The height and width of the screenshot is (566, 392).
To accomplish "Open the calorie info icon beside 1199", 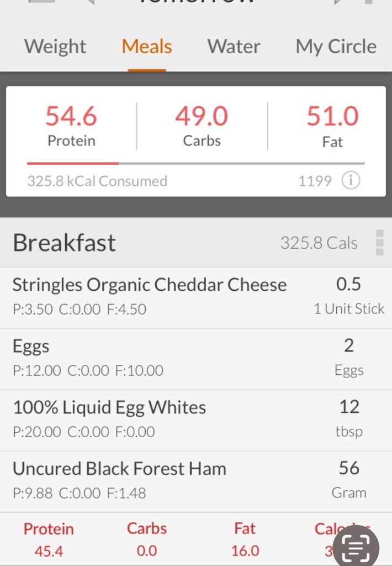I will point(351,181).
